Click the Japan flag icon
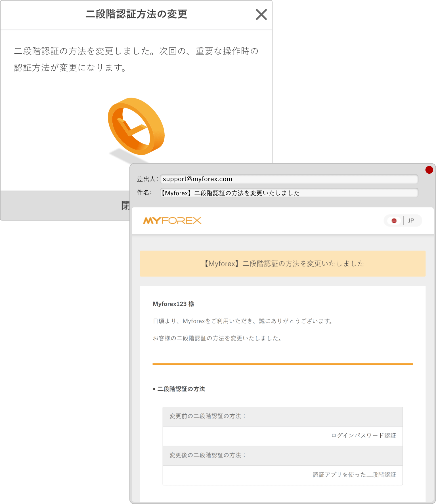Screen dimensions: 436x504 point(394,220)
